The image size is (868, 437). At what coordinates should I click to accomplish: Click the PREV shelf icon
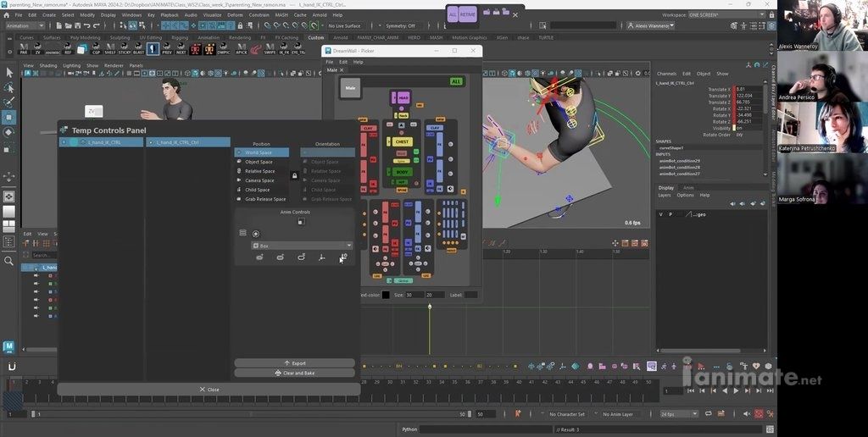pyautogui.click(x=167, y=49)
